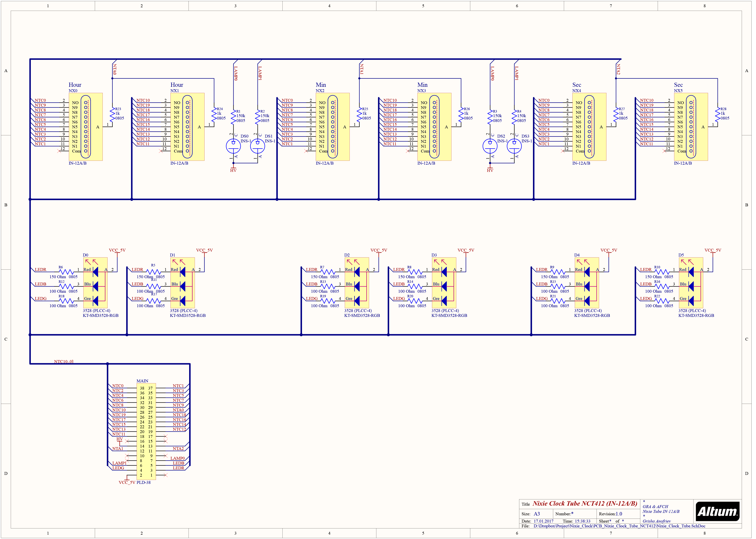Click the NTC bus label above MAIN connector

pyautogui.click(x=64, y=361)
